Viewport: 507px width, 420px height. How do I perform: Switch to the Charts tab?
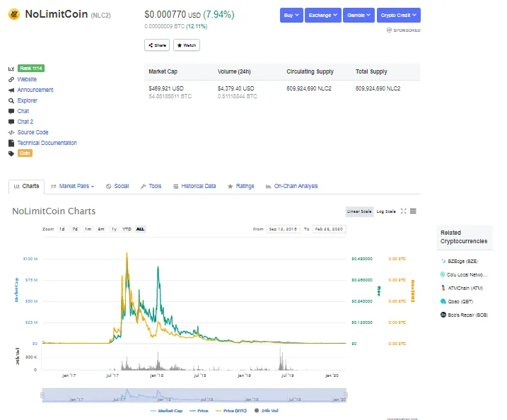click(26, 186)
